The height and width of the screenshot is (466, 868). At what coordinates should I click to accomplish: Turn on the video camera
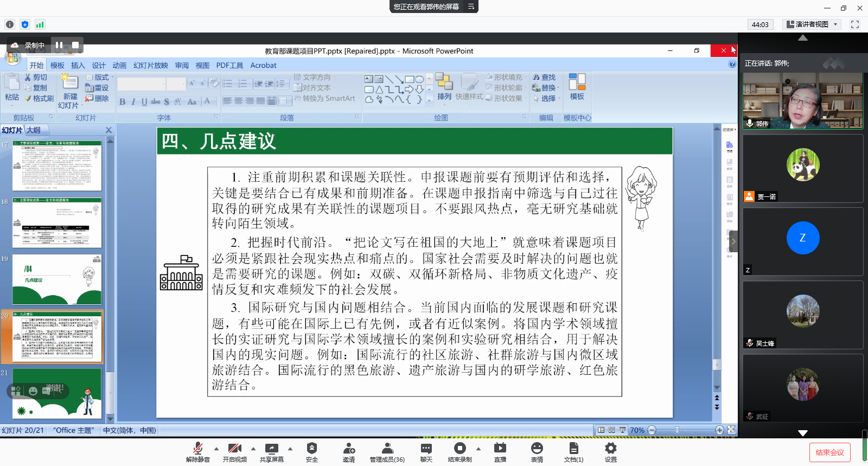click(234, 449)
